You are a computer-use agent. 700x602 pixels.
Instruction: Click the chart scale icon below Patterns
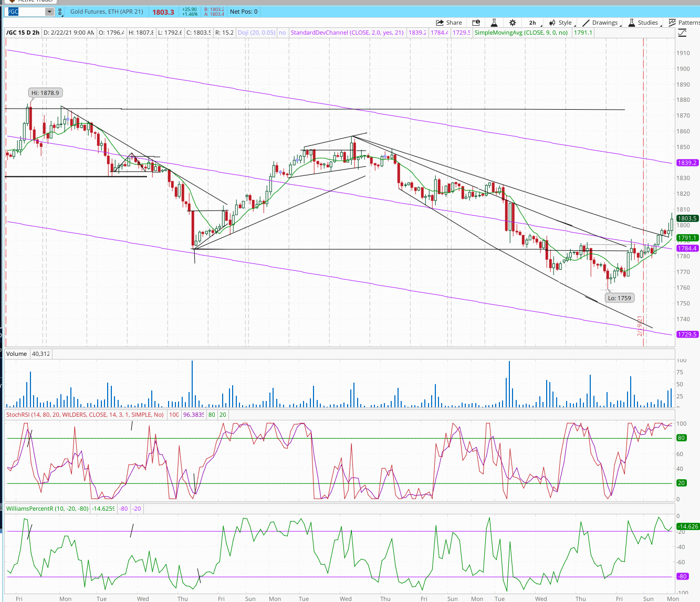(682, 33)
